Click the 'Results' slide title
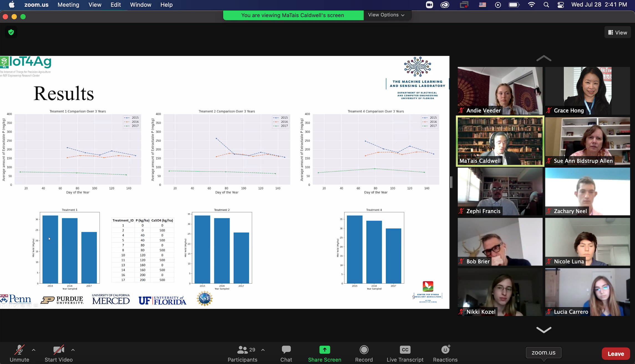Viewport: 635px width, 364px height. 64,93
